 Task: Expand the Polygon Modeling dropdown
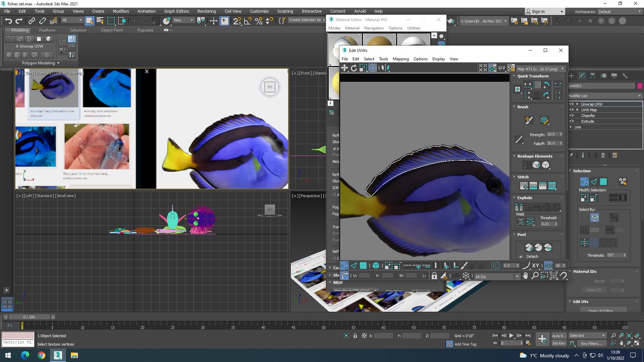pos(41,63)
